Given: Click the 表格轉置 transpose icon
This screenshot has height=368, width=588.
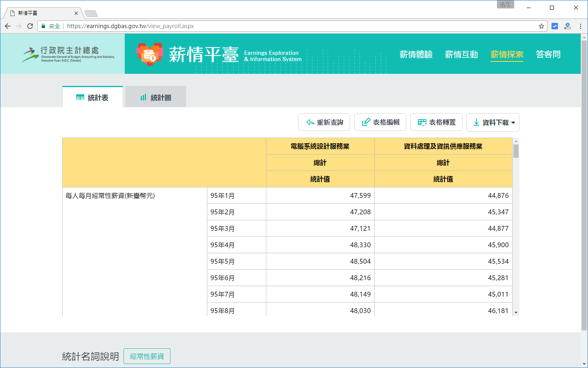Looking at the screenshot, I should coord(422,122).
